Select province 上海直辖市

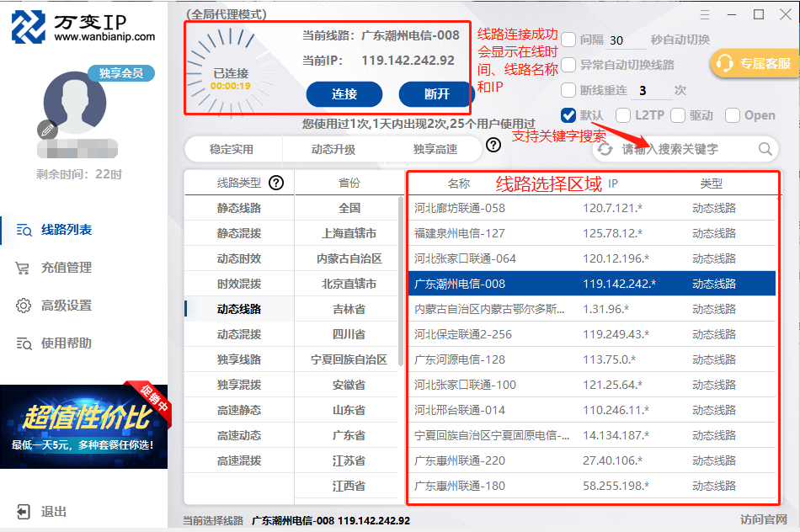pyautogui.click(x=349, y=233)
